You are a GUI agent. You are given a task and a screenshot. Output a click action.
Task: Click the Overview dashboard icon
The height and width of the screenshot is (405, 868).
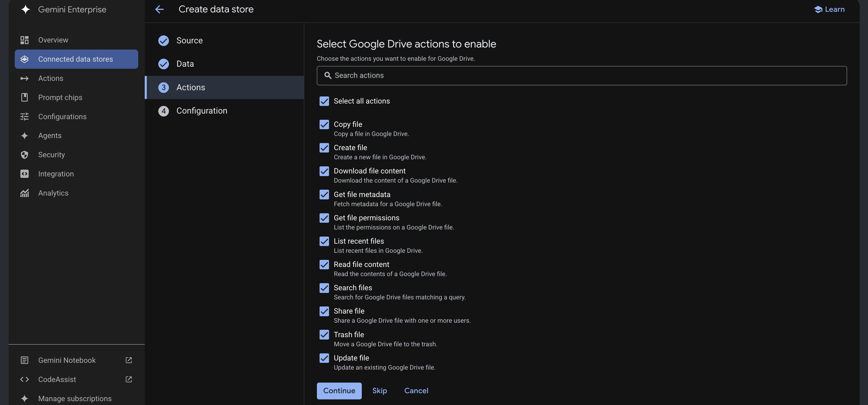click(24, 40)
